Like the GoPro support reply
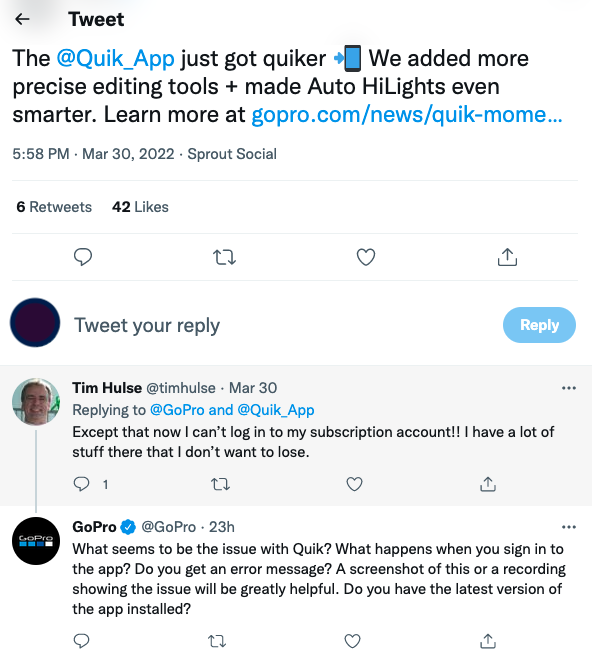This screenshot has height=658, width=592. pyautogui.click(x=352, y=641)
